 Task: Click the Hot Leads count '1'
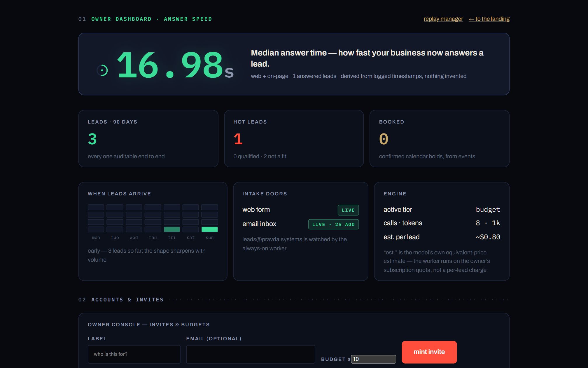click(x=238, y=139)
